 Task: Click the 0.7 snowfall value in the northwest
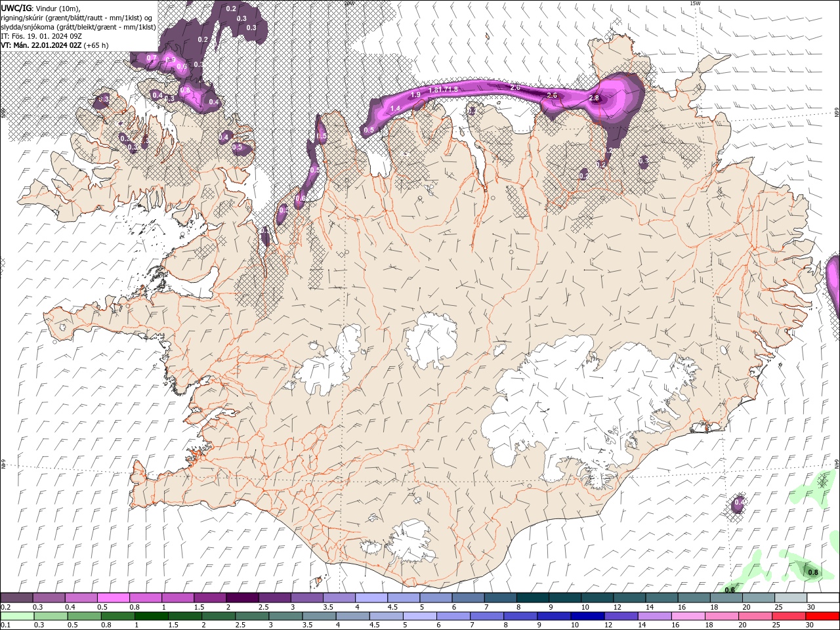coord(152,58)
